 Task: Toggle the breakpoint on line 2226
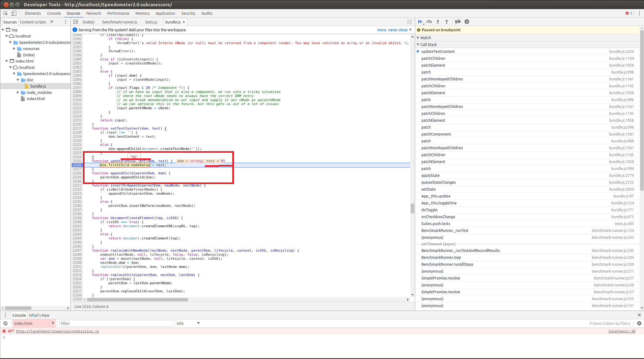77,165
